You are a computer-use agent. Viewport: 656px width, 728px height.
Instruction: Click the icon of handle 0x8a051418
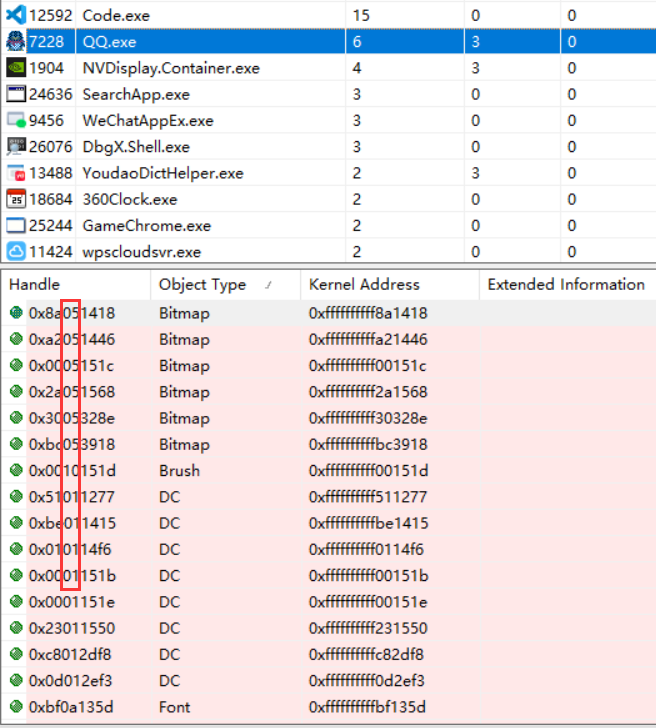coord(16,312)
